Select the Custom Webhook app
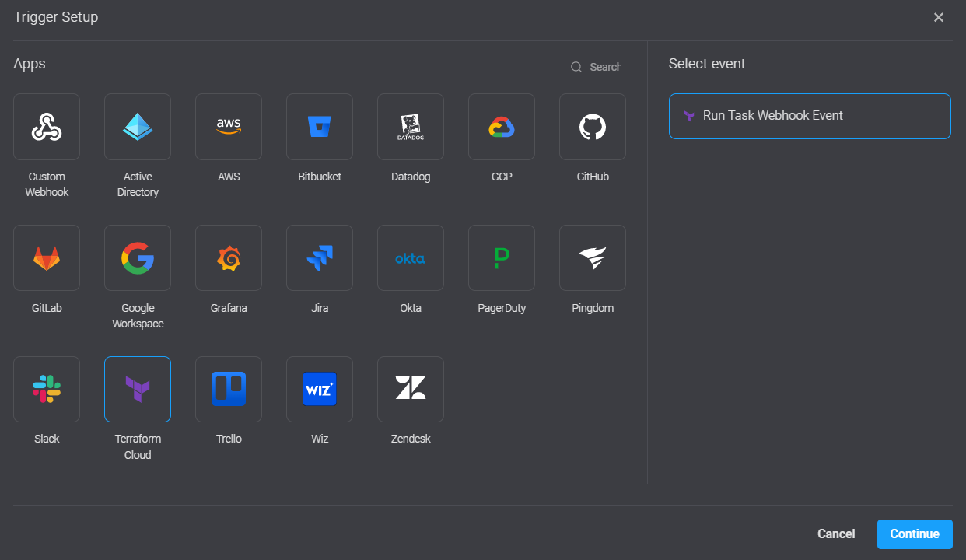Screen dimensions: 966x560 pyautogui.click(x=47, y=127)
